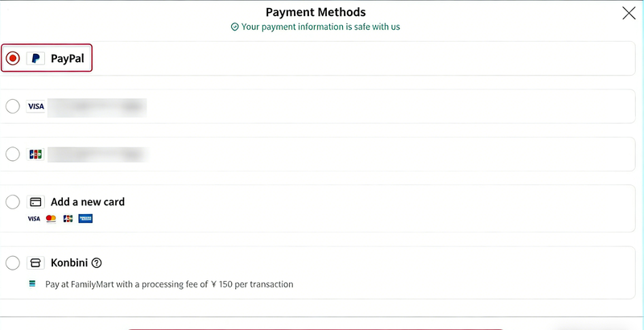
Task: Close the Payment Methods dialog
Action: point(629,13)
